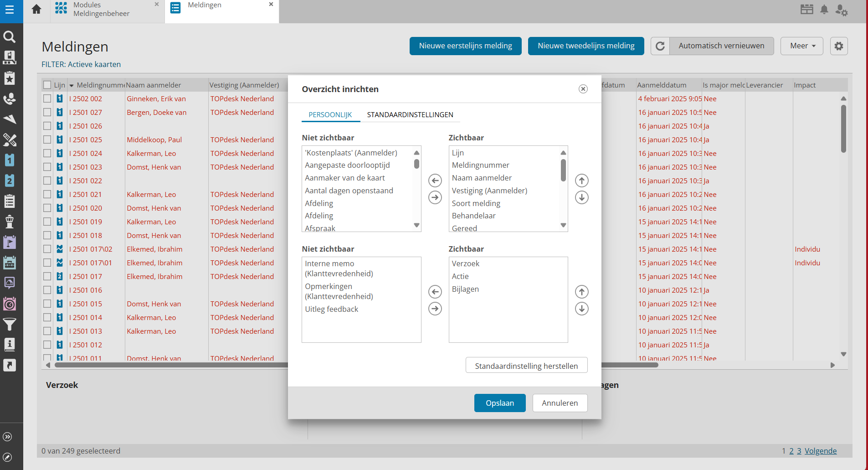
Task: Tick the checkbox for melding I 2502 002
Action: (x=47, y=98)
